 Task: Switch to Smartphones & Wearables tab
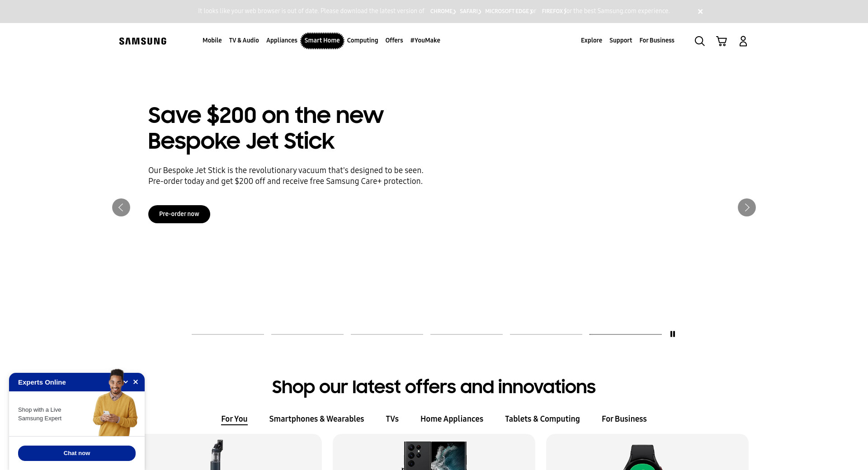(316, 419)
